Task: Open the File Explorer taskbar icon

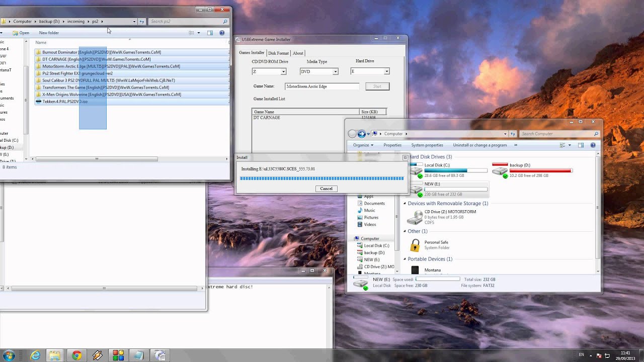Action: 55,355
